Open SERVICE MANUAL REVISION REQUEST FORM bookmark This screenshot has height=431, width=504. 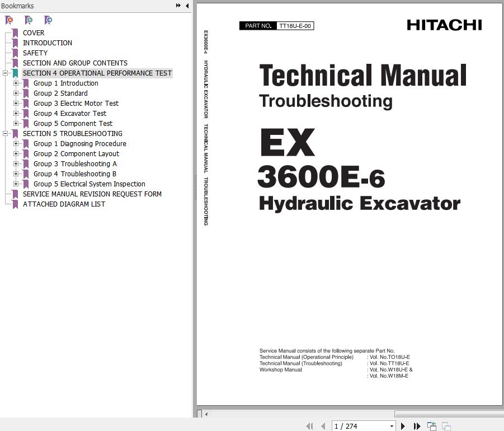pyautogui.click(x=92, y=194)
